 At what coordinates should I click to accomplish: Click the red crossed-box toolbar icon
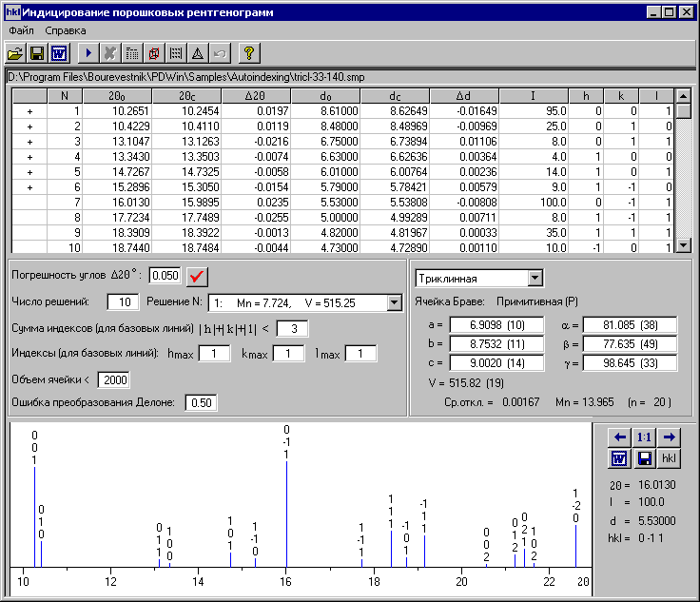[x=156, y=53]
